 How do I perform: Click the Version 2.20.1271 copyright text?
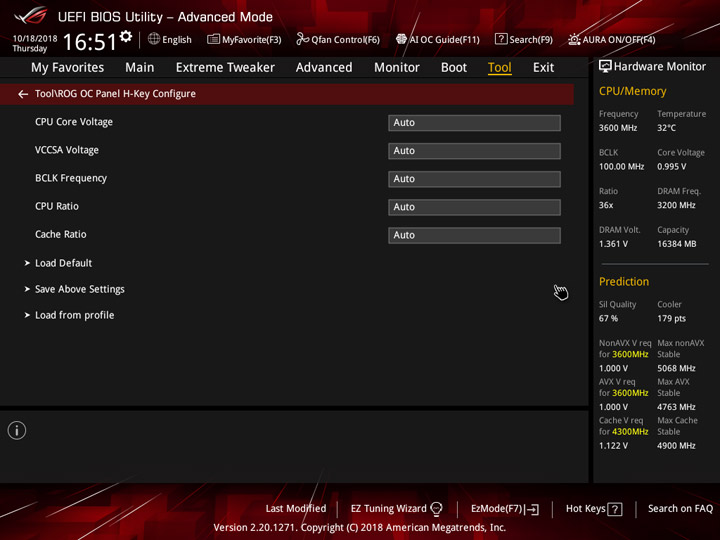pyautogui.click(x=360, y=528)
